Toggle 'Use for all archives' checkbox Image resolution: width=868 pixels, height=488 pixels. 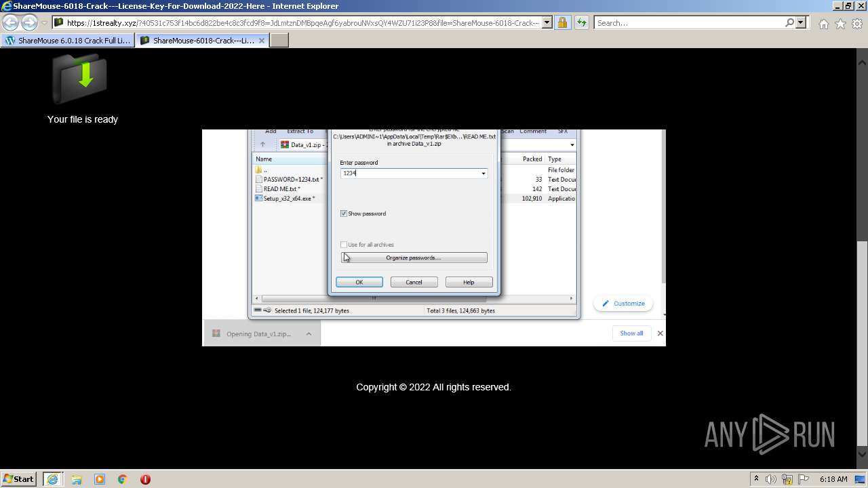click(344, 245)
